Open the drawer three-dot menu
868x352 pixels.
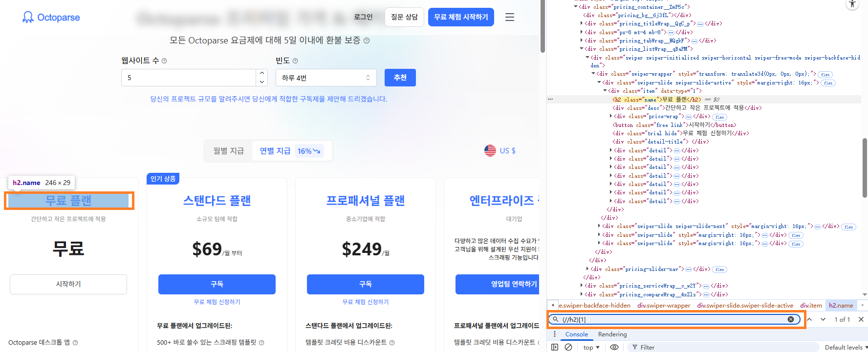[554, 334]
